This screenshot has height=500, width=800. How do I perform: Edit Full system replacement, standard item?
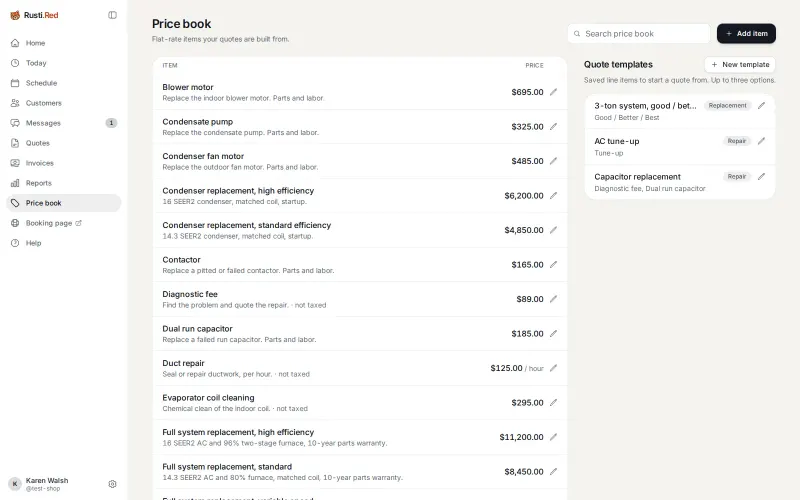(554, 471)
